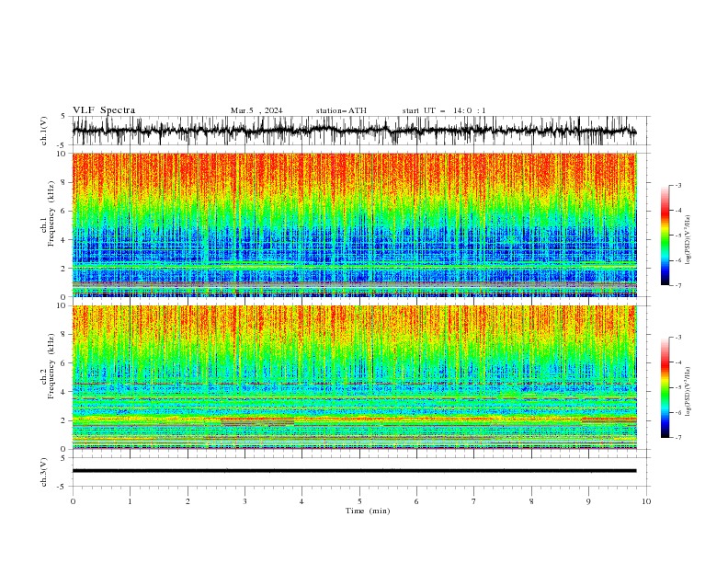Click the log(PSD) label beside ch.1 color bar
Image resolution: width=728 pixels, height=563 pixels.
click(688, 240)
